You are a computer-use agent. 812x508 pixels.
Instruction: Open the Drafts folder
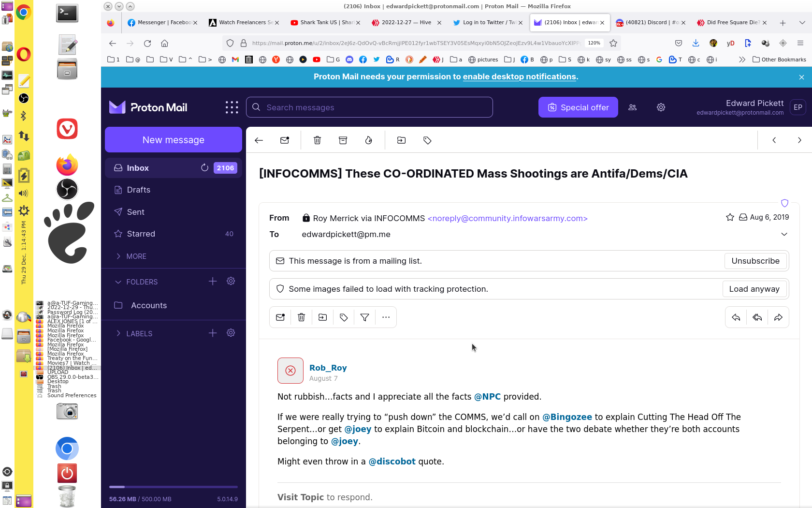(174, 190)
